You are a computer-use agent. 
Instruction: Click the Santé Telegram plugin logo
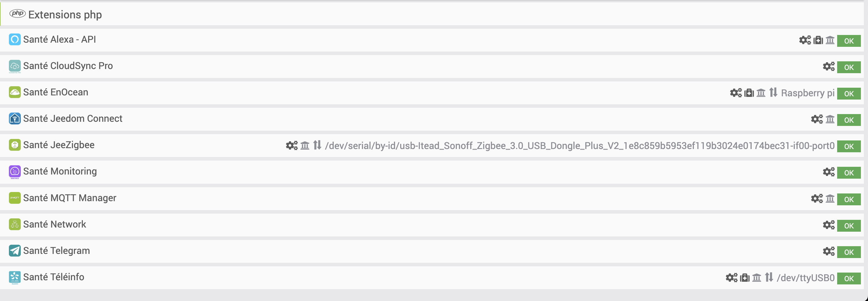point(15,251)
